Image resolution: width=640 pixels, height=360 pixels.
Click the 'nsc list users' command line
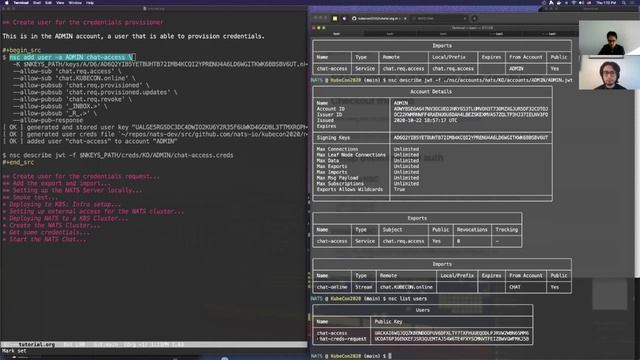pos(406,298)
